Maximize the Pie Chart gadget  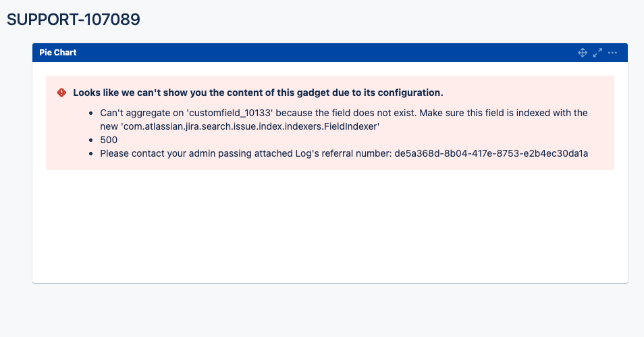pos(597,53)
